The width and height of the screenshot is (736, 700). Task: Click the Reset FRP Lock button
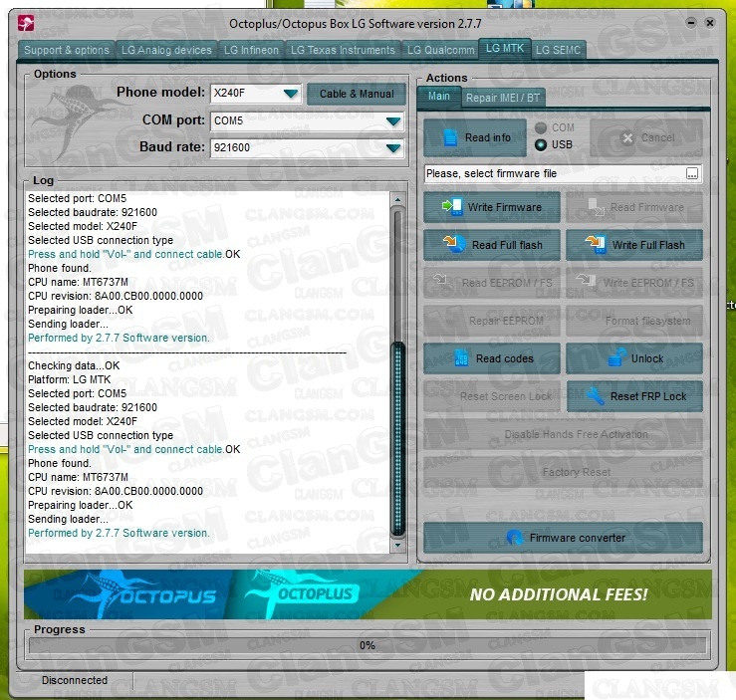click(x=634, y=396)
